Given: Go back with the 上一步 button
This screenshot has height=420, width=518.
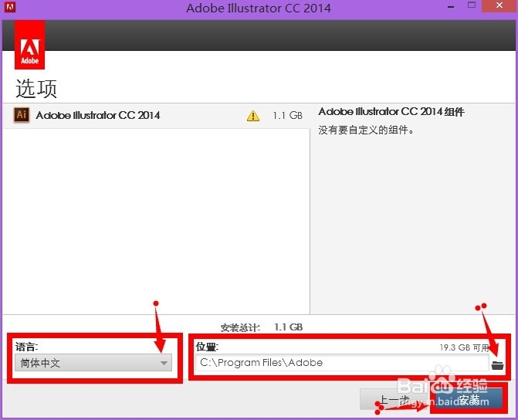Looking at the screenshot, I should 394,399.
